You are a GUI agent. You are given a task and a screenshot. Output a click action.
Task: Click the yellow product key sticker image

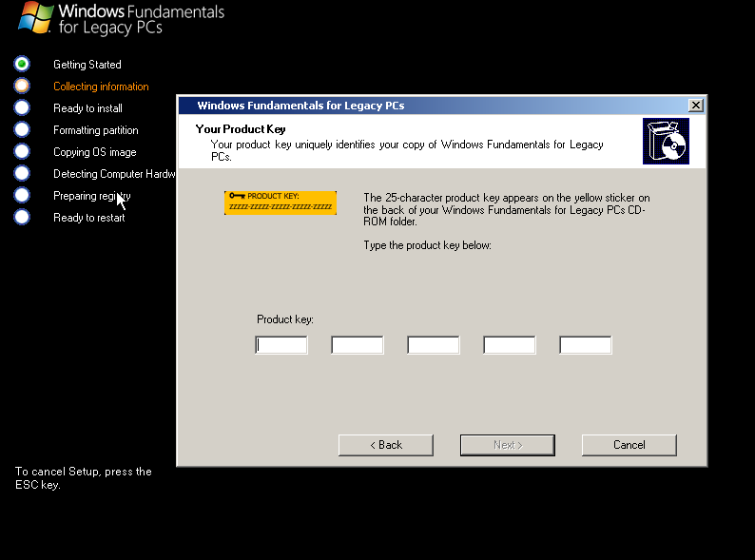[x=281, y=203]
